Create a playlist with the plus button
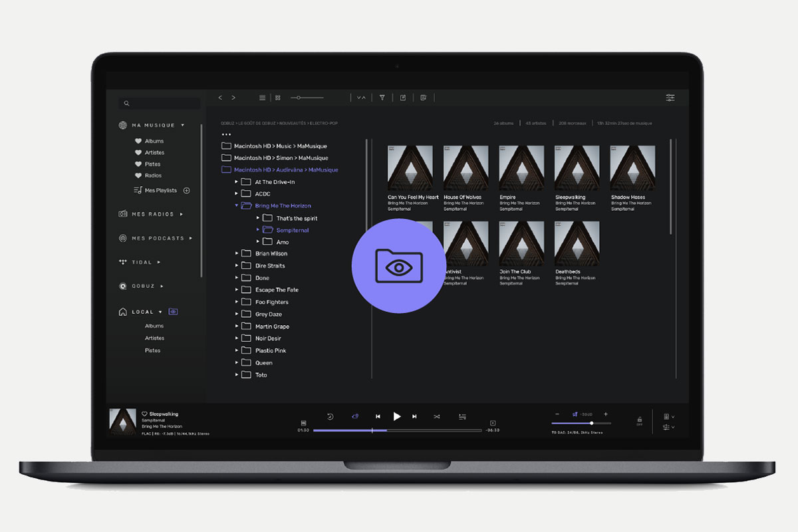The height and width of the screenshot is (532, 798). (x=186, y=190)
